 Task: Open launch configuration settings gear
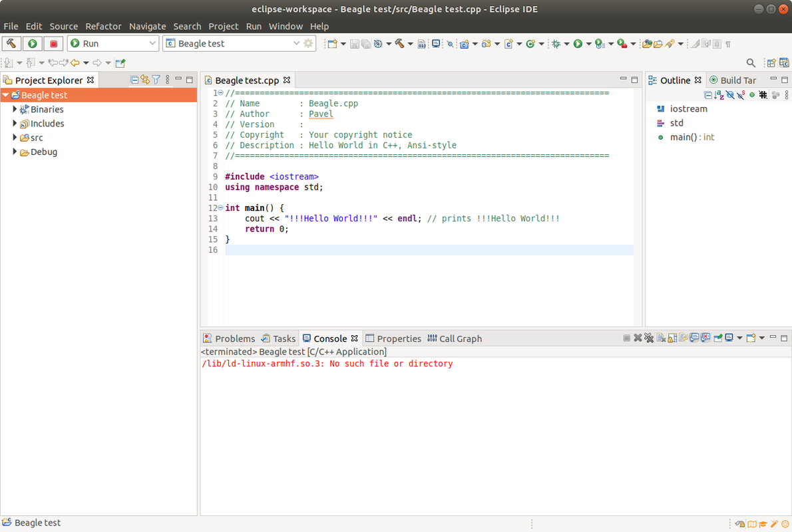(309, 43)
